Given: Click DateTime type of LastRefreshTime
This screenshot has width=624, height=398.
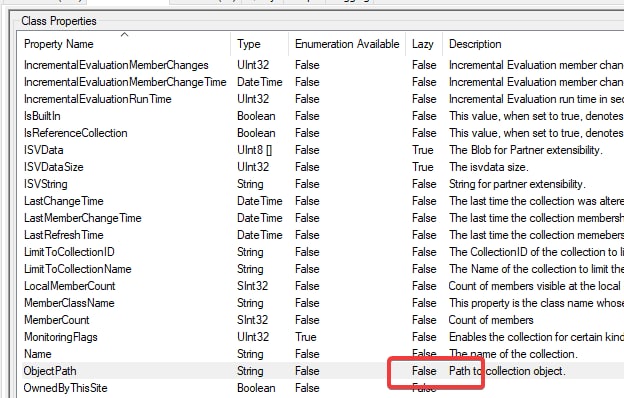Looking at the screenshot, I should tap(260, 235).
